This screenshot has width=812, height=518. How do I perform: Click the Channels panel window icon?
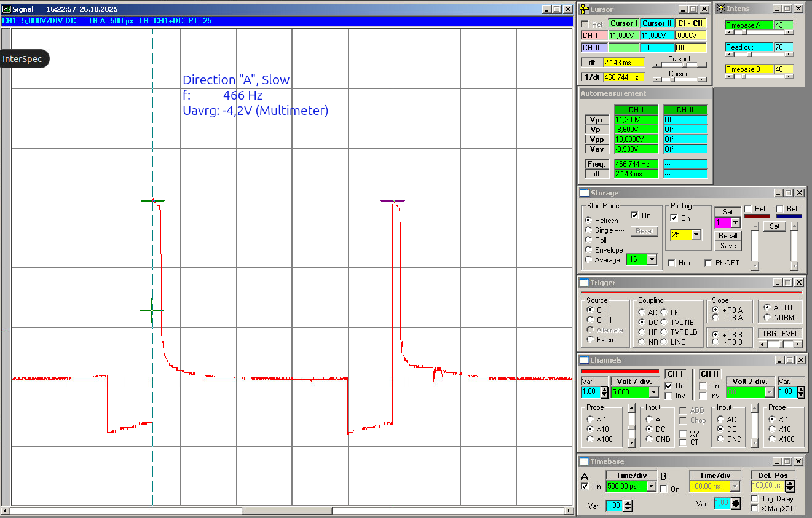(x=584, y=360)
